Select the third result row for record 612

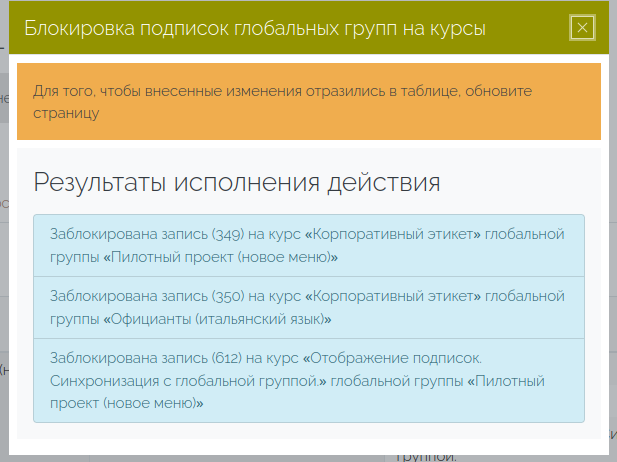click(309, 379)
